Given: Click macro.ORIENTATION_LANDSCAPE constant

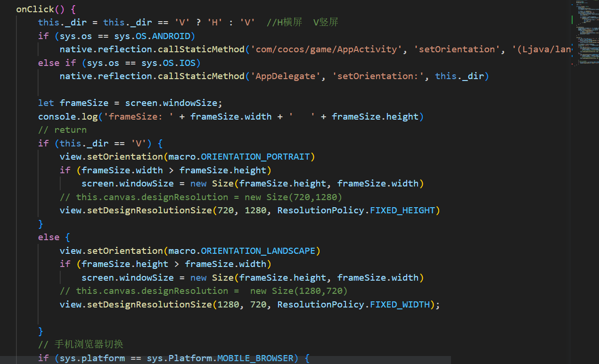Looking at the screenshot, I should coord(258,251).
